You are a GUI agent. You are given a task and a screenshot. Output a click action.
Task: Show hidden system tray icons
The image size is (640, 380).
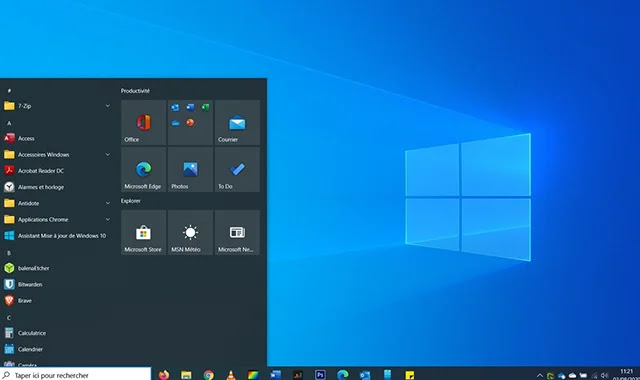click(540, 376)
